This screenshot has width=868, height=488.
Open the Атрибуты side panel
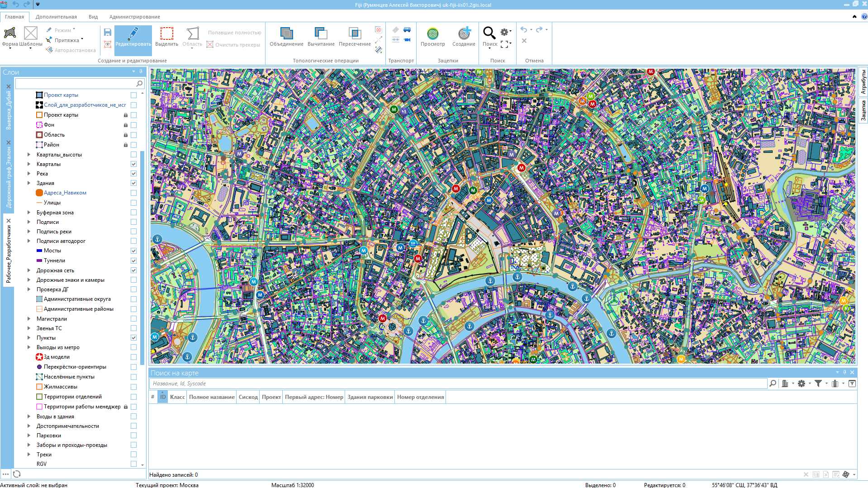pyautogui.click(x=863, y=82)
